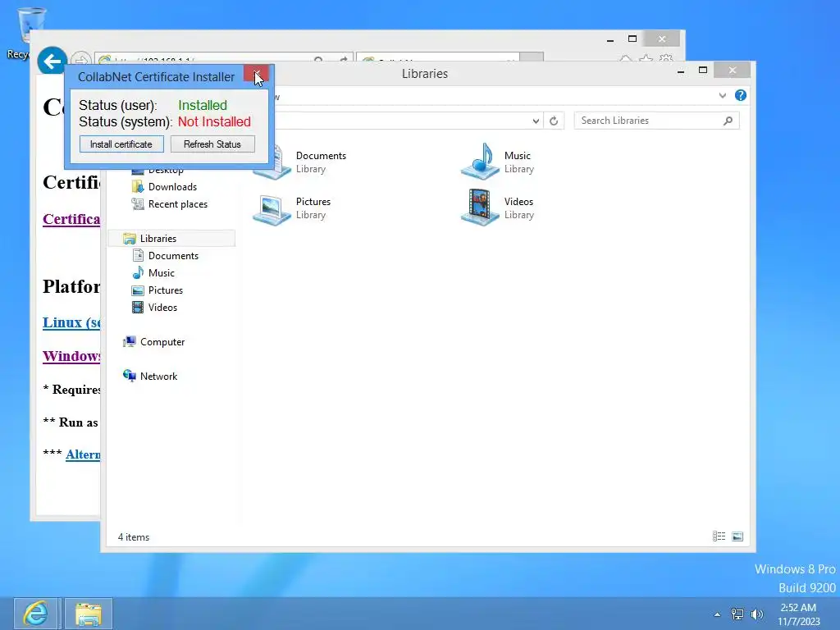This screenshot has width=840, height=630.
Task: Maximize the Libraries window
Action: pyautogui.click(x=703, y=71)
